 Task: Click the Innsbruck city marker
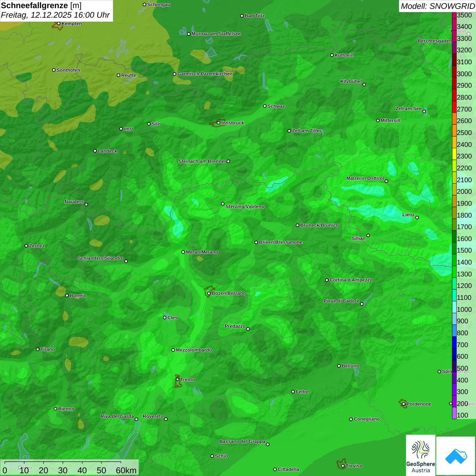click(x=219, y=123)
